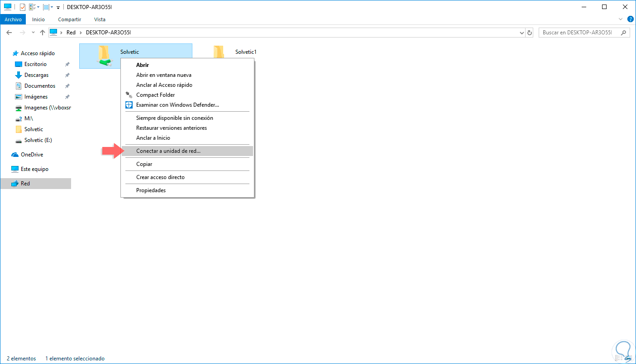The image size is (636, 364).
Task: Open the address bar history dropdown
Action: tap(521, 33)
